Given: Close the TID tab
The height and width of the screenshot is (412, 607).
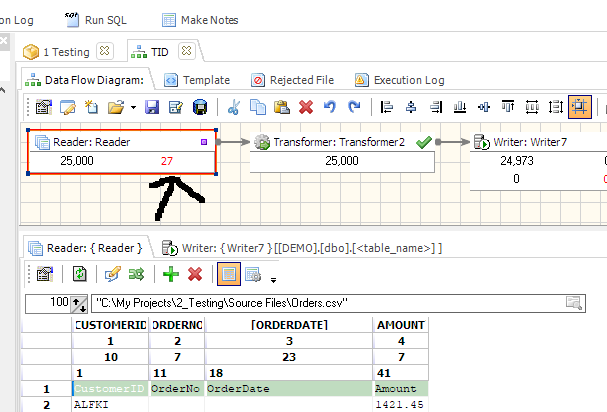Looking at the screenshot, I should pyautogui.click(x=187, y=51).
